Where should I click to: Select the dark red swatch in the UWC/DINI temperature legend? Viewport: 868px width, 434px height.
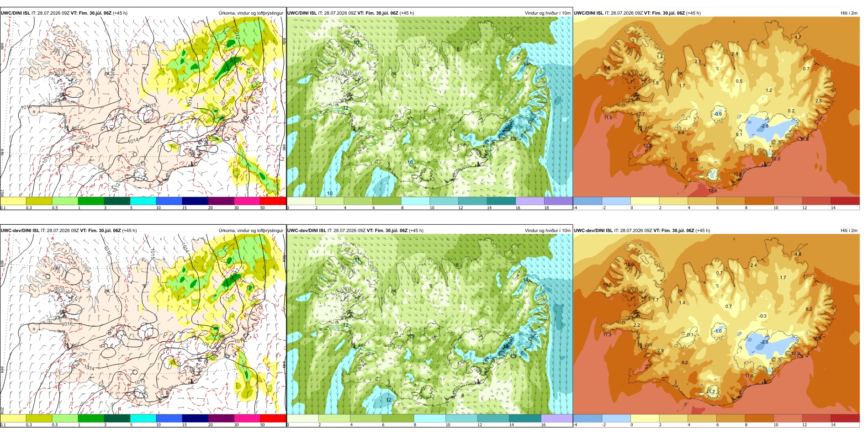click(x=845, y=201)
